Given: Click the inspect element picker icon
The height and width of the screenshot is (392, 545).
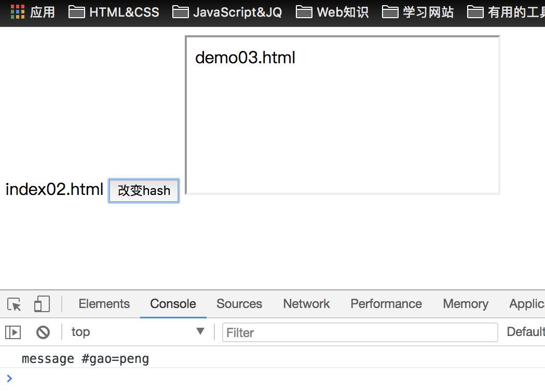Looking at the screenshot, I should [x=15, y=304].
